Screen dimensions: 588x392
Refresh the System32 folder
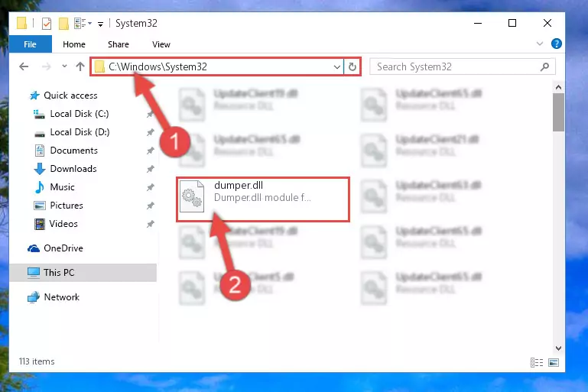(x=352, y=67)
